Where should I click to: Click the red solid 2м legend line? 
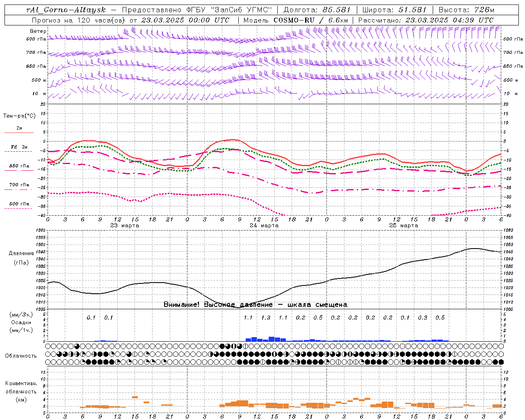tap(19, 132)
